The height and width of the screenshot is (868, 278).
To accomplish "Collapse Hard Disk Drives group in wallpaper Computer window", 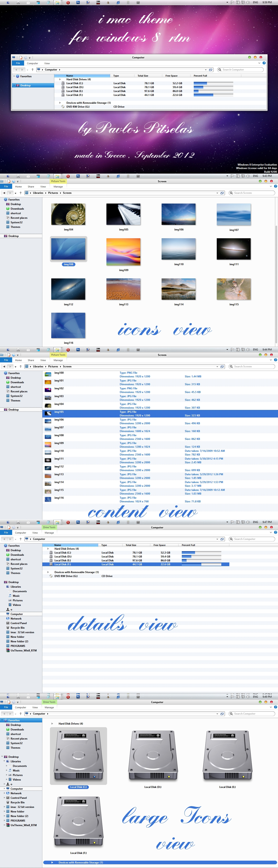I will click(60, 79).
